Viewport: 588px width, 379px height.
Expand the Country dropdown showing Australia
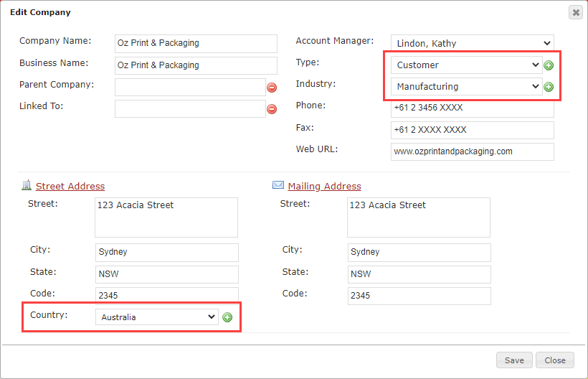click(x=157, y=317)
